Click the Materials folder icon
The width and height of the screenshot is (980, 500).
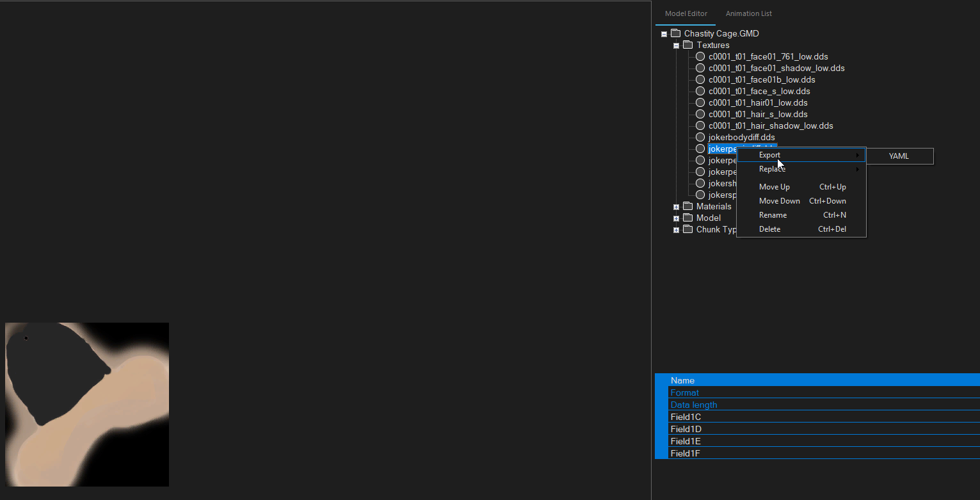[x=688, y=206]
